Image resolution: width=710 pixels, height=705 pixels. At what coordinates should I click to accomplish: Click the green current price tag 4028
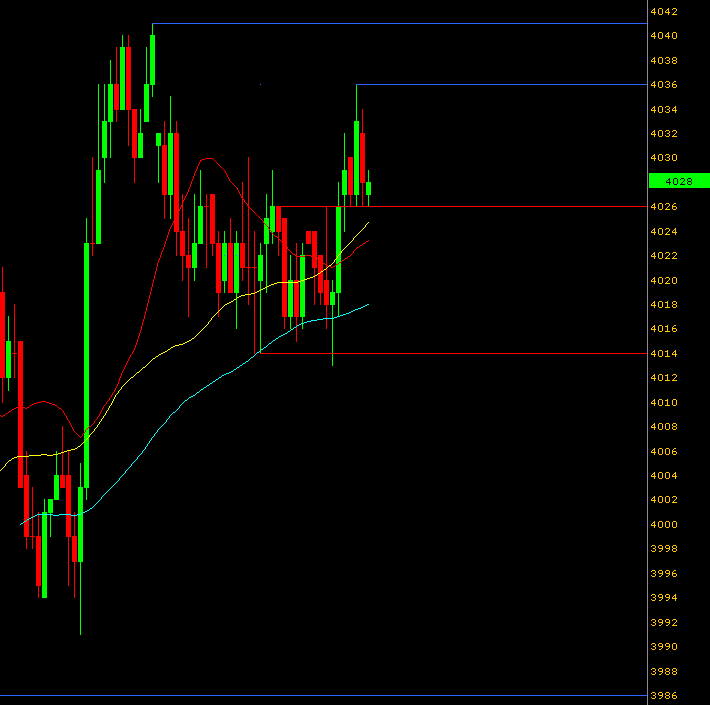tap(679, 181)
